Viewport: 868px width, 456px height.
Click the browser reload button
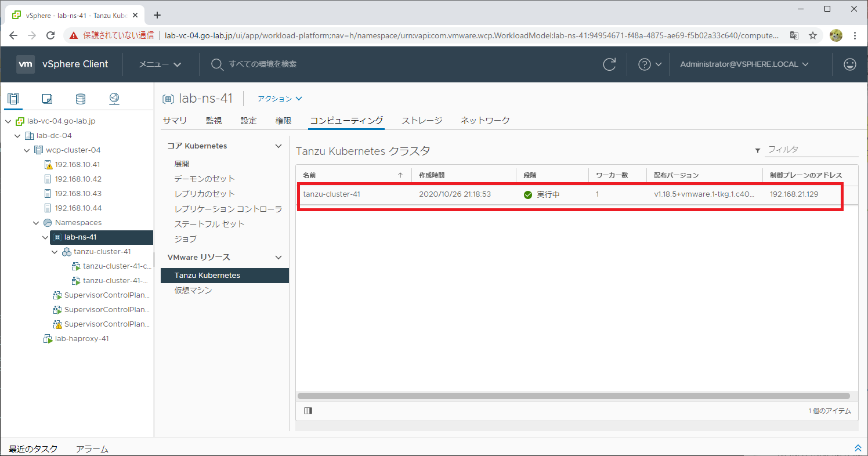coord(50,35)
